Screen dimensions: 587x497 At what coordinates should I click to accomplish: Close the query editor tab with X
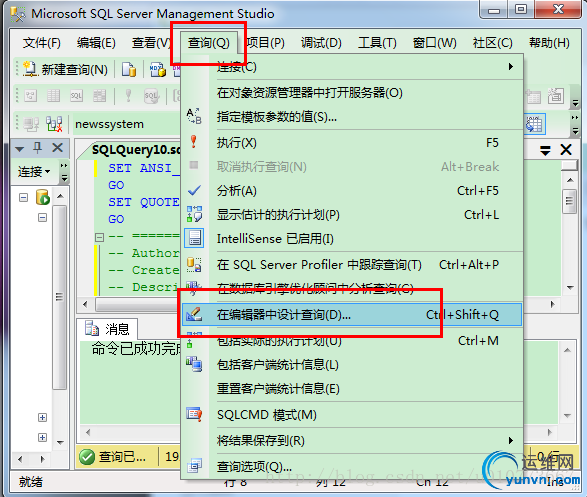pos(566,150)
